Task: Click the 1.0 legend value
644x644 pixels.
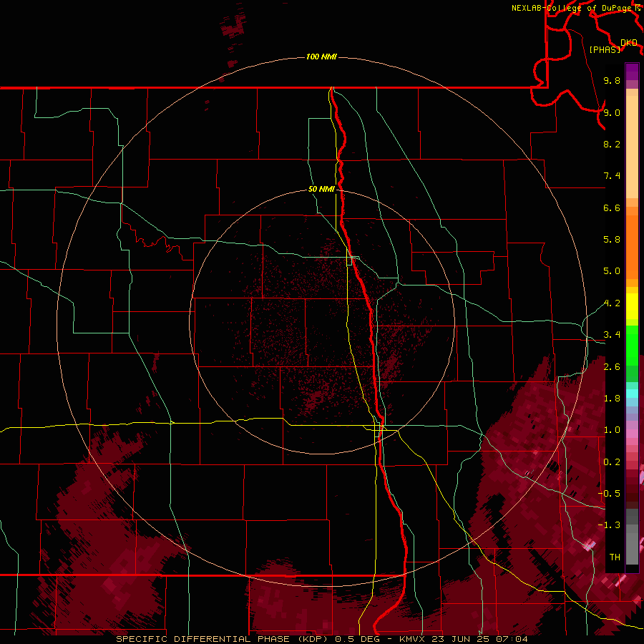Action: pyautogui.click(x=612, y=430)
